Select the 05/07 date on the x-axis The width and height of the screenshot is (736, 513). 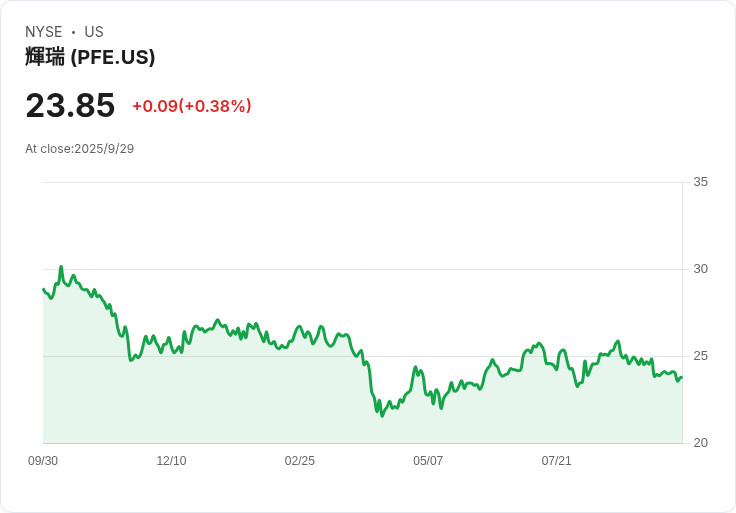coord(428,461)
